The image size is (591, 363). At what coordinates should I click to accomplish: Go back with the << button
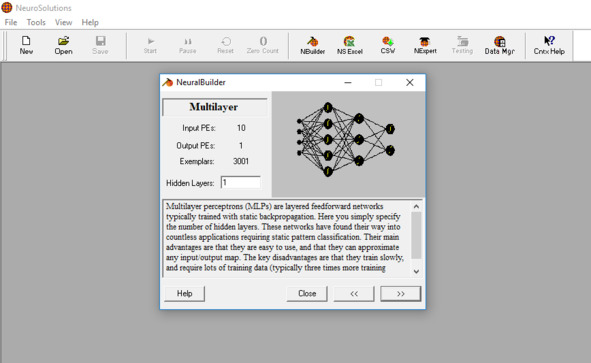pyautogui.click(x=354, y=294)
